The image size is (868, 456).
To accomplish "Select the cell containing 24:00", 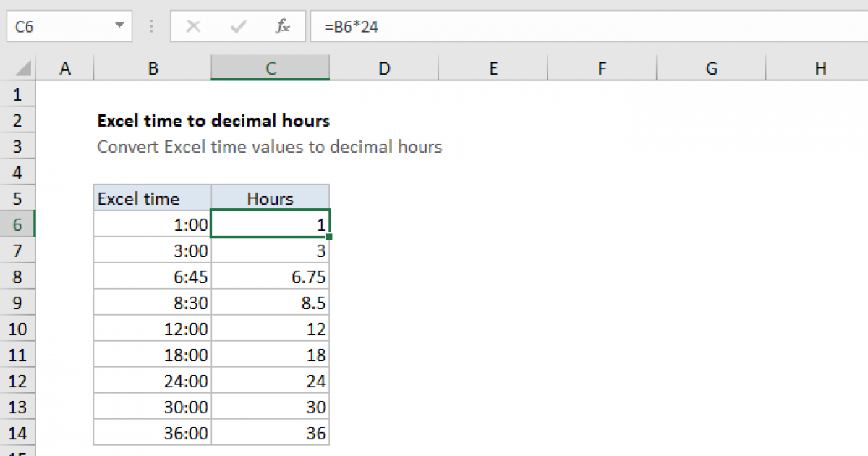I will pyautogui.click(x=153, y=381).
